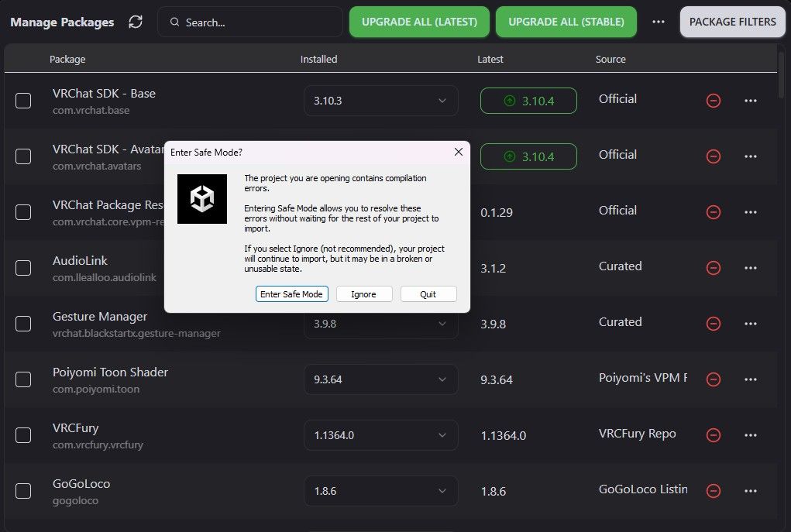Select the GoGoLoco package checkbox

(x=23, y=491)
